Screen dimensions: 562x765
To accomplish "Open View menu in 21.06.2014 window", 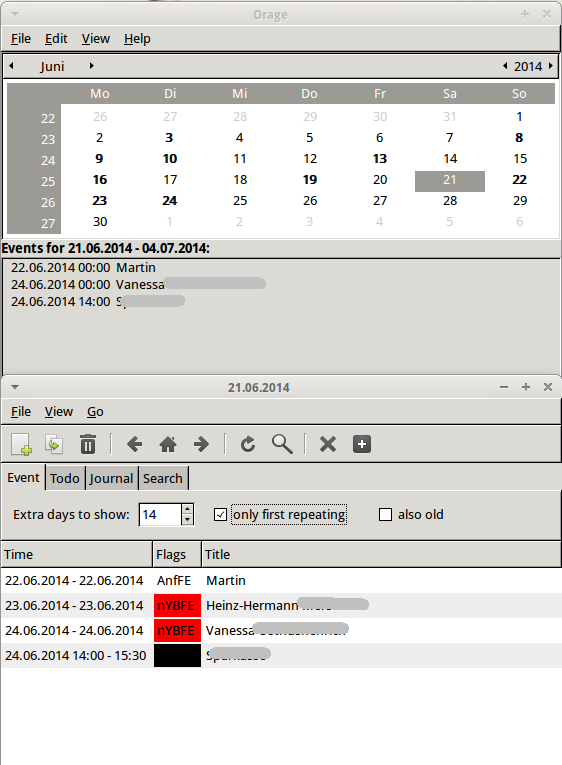I will coord(59,412).
